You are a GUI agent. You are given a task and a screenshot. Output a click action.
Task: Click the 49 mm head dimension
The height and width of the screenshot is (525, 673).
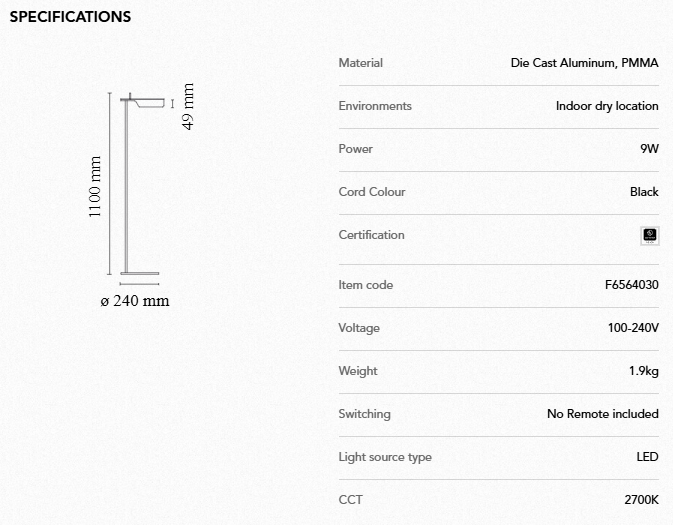(189, 105)
